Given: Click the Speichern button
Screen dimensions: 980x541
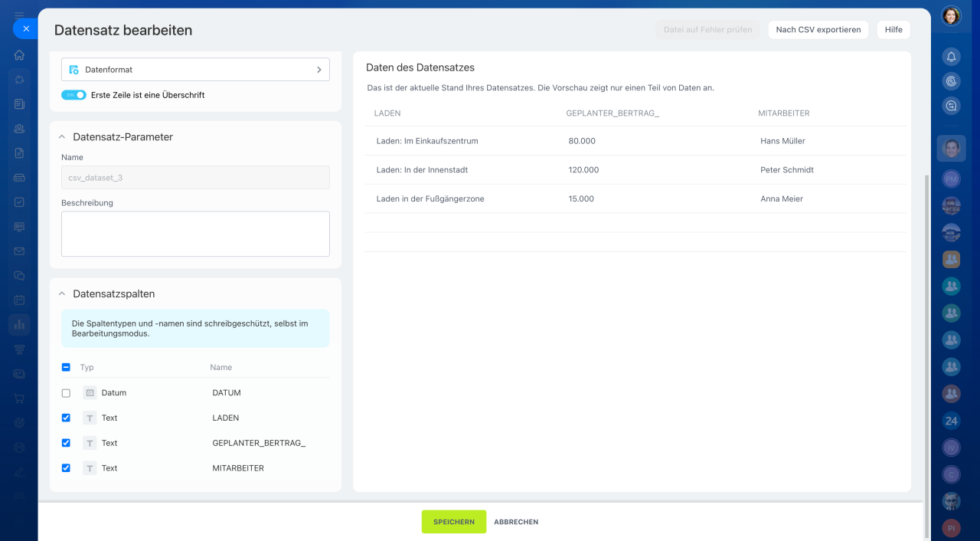Looking at the screenshot, I should (x=453, y=522).
